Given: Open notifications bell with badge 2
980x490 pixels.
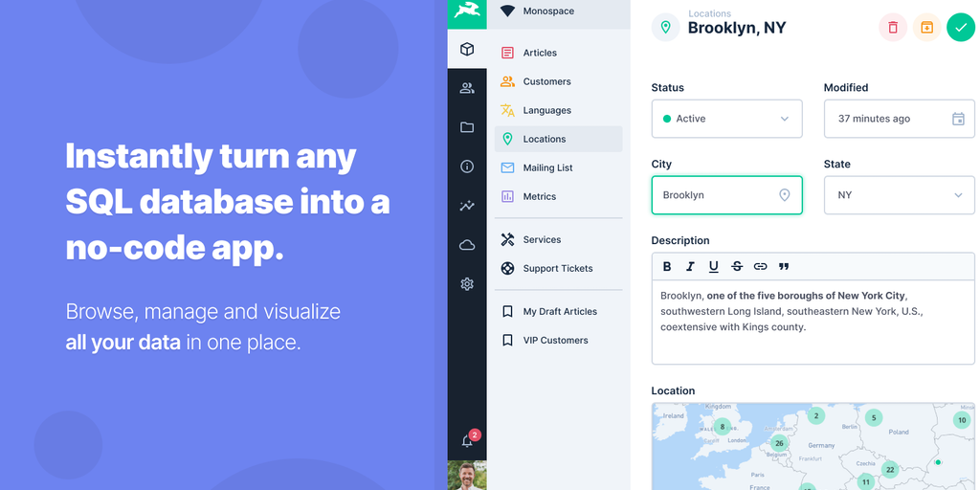Looking at the screenshot, I should [469, 439].
